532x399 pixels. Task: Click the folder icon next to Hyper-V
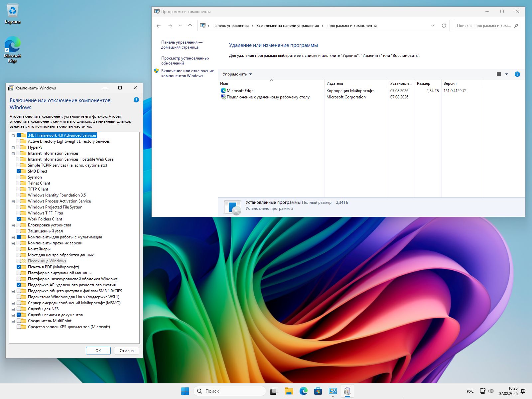pyautogui.click(x=24, y=147)
